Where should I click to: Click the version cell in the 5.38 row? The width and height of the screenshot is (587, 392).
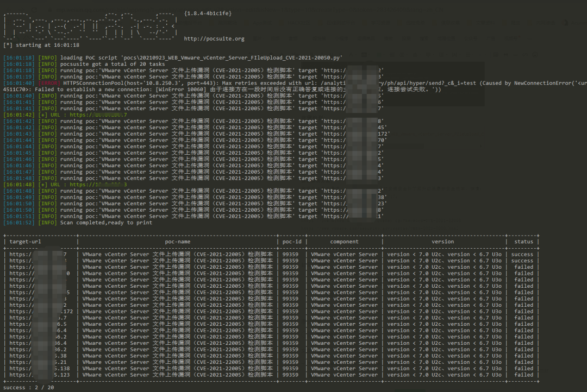tap(445, 356)
